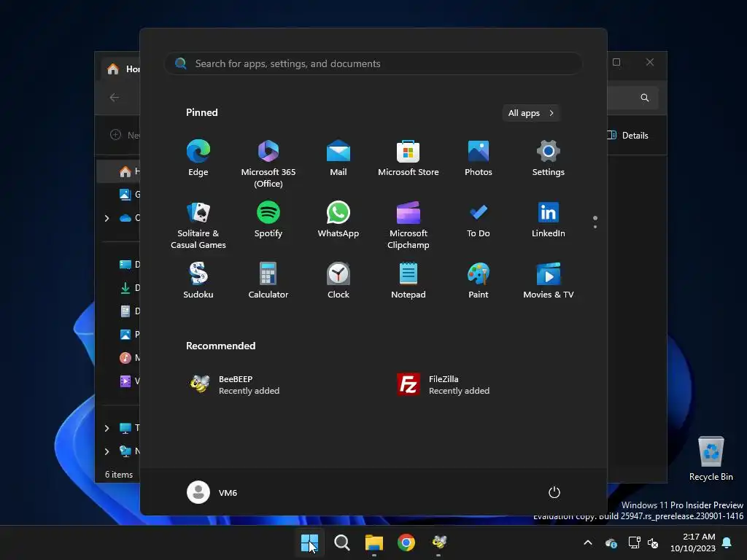The image size is (747, 560).
Task: Go back in File Explorer
Action: [115, 98]
